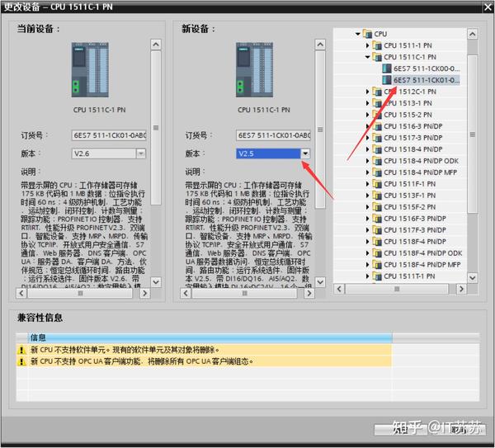Select module icon for 6ES7 511-1CK00-0

click(387, 68)
